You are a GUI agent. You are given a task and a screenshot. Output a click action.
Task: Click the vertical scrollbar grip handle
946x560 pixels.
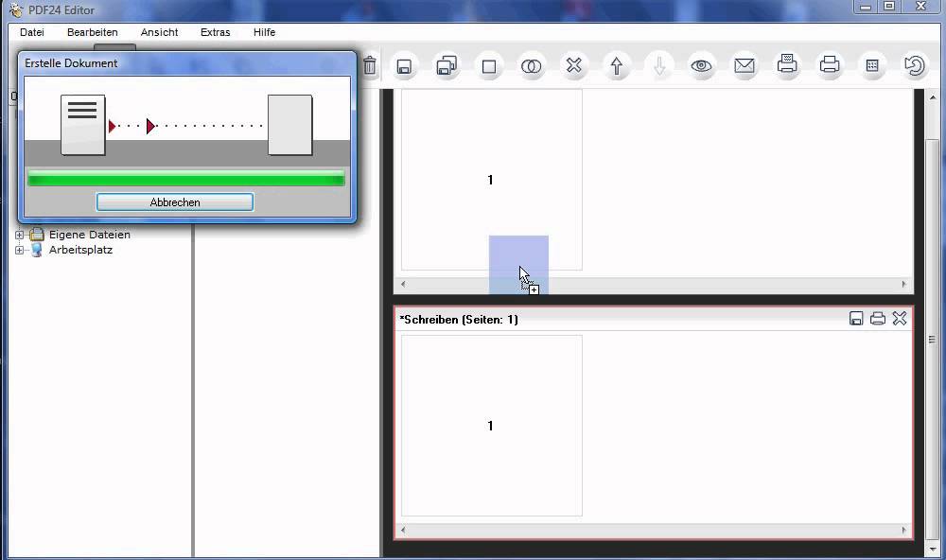point(932,340)
